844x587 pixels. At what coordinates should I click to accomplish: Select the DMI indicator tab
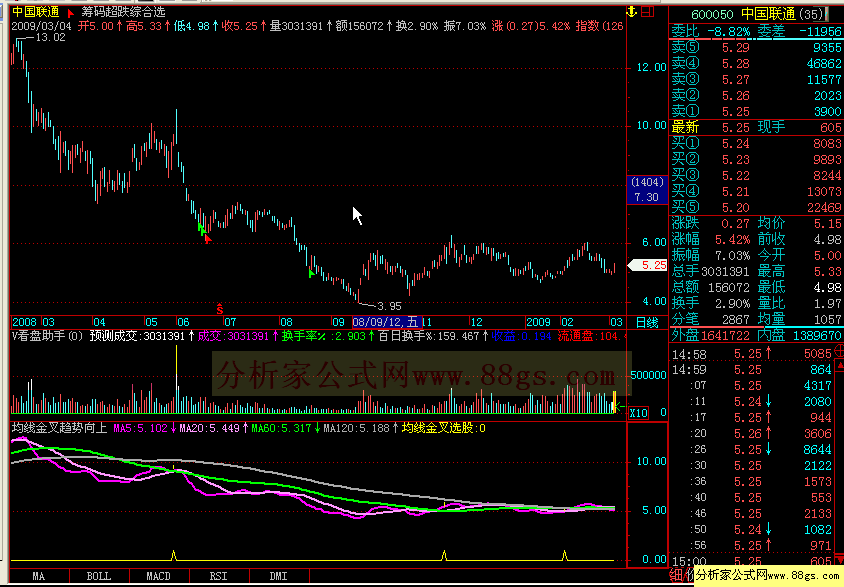[278, 576]
